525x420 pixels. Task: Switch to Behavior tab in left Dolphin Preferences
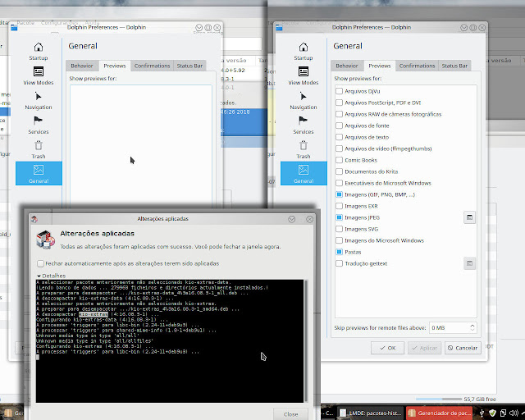(82, 66)
